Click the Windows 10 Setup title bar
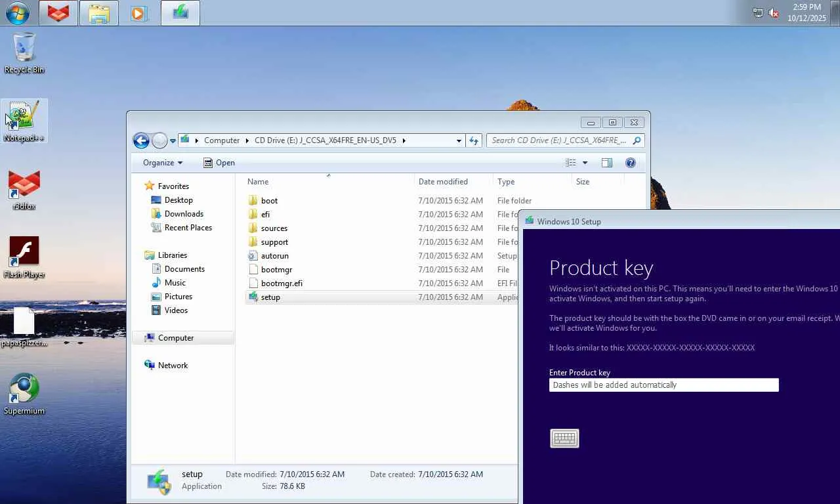 pos(679,221)
